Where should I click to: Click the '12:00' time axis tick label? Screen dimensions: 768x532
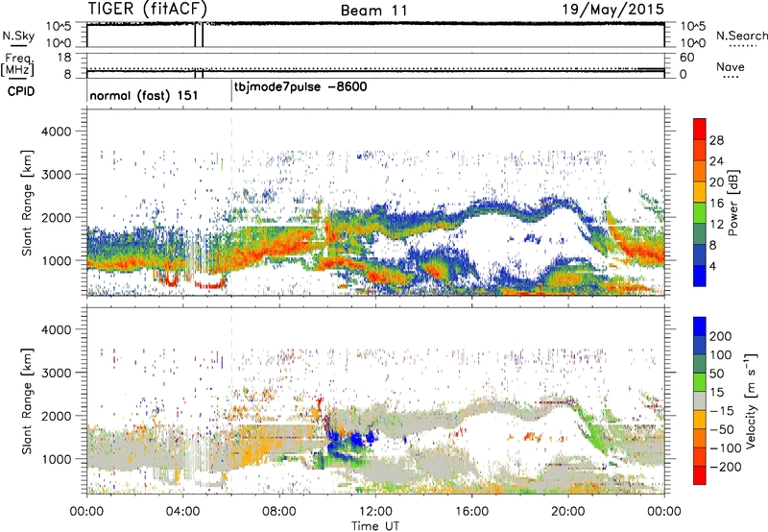click(375, 512)
